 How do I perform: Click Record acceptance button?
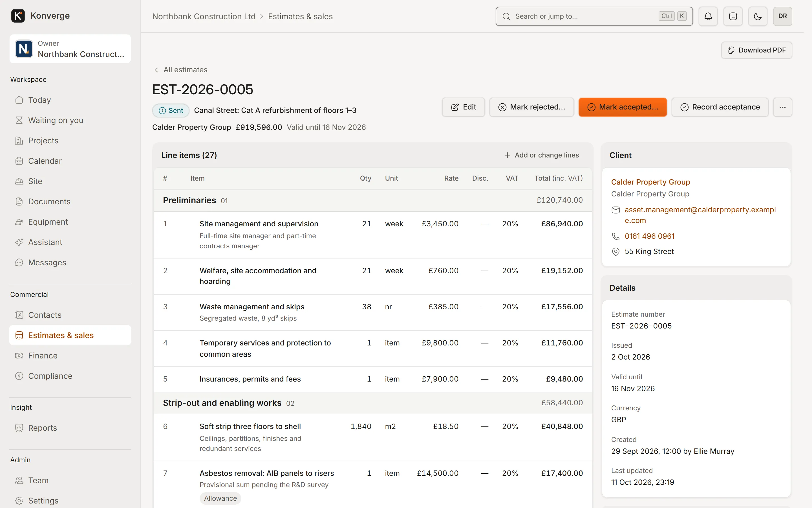pos(720,107)
